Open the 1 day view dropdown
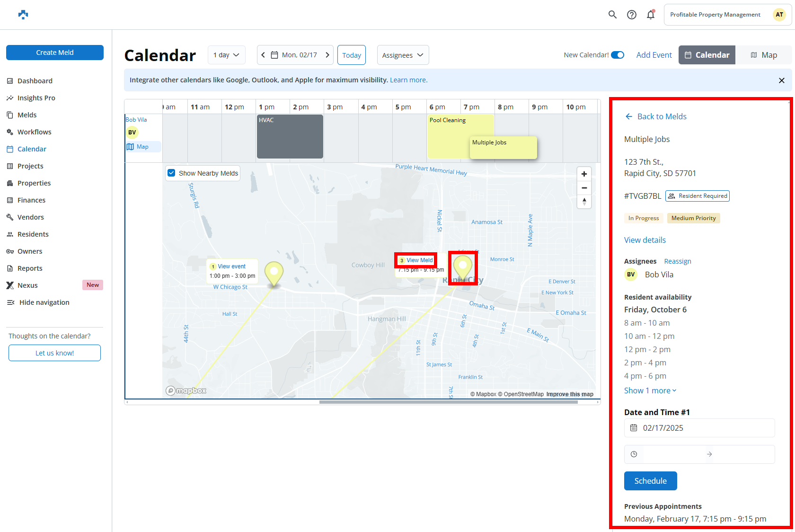The width and height of the screenshot is (795, 532). [227, 55]
